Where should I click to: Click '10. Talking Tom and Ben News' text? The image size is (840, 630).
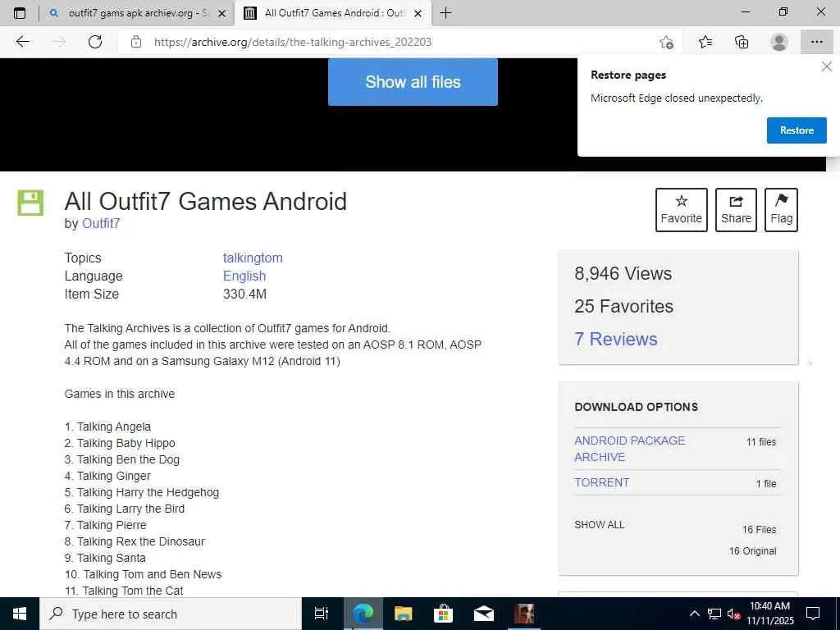(143, 573)
